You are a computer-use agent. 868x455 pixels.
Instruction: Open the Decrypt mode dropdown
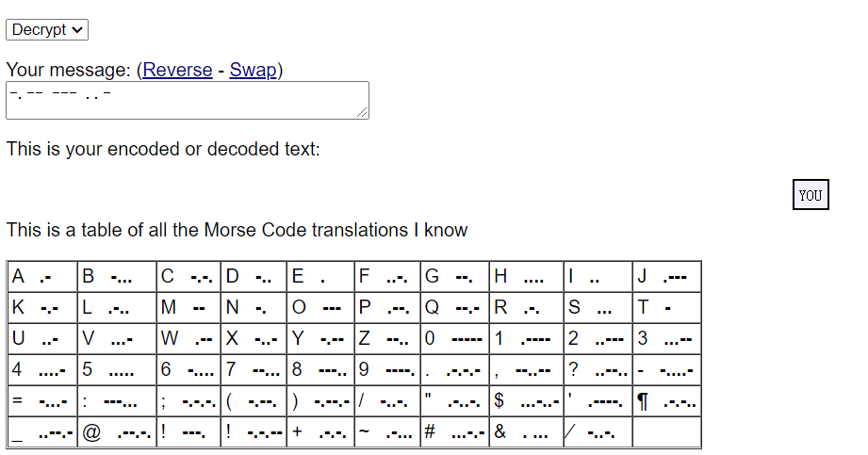[x=47, y=30]
